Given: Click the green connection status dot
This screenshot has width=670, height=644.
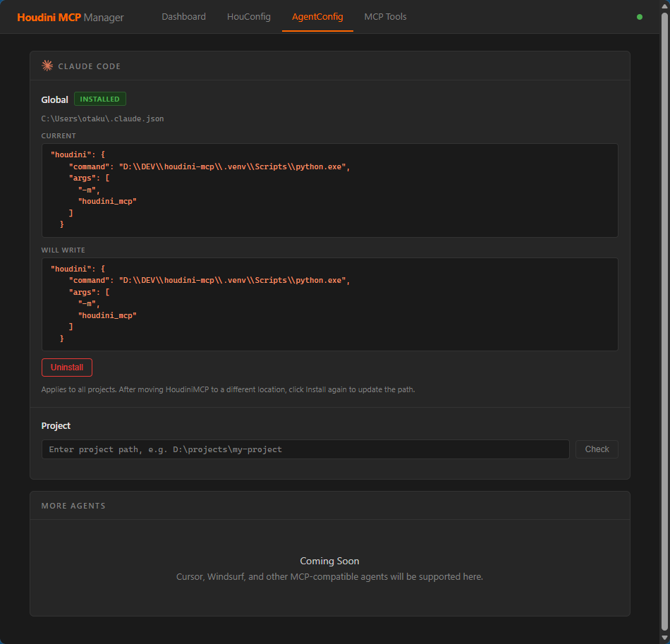Looking at the screenshot, I should pyautogui.click(x=639, y=17).
